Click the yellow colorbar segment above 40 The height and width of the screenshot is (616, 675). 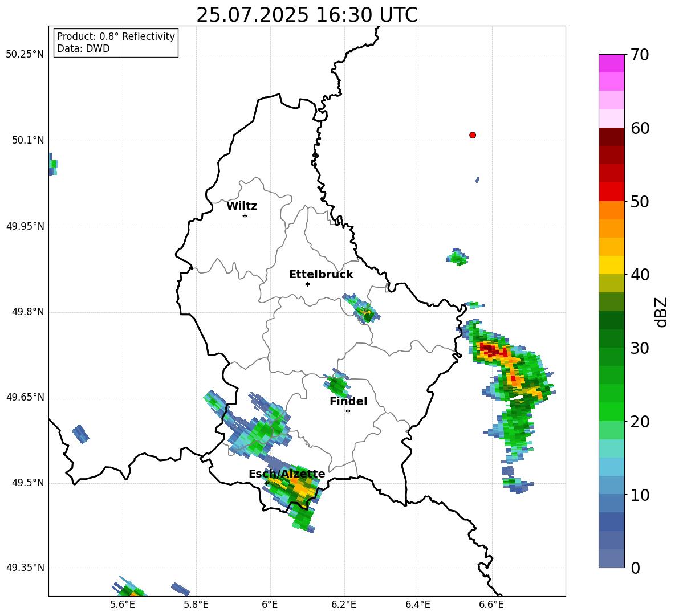tap(611, 265)
